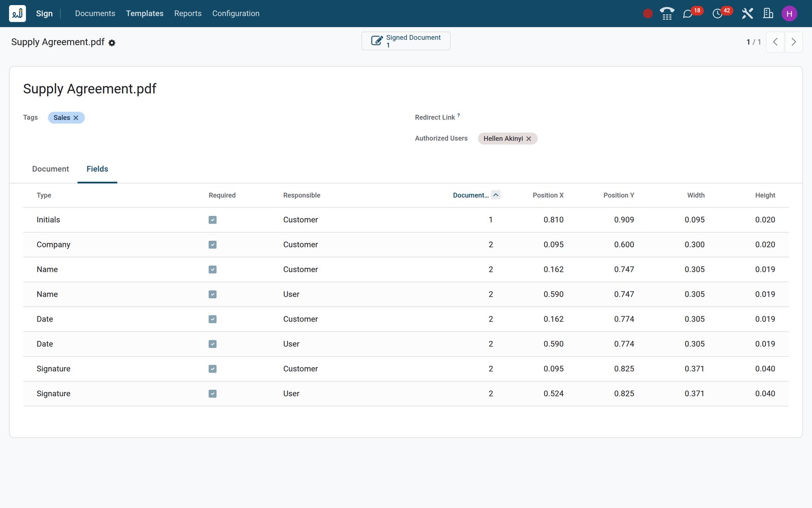Viewport: 812px width, 508px height.
Task: Click the Responsible column header
Action: [302, 196]
